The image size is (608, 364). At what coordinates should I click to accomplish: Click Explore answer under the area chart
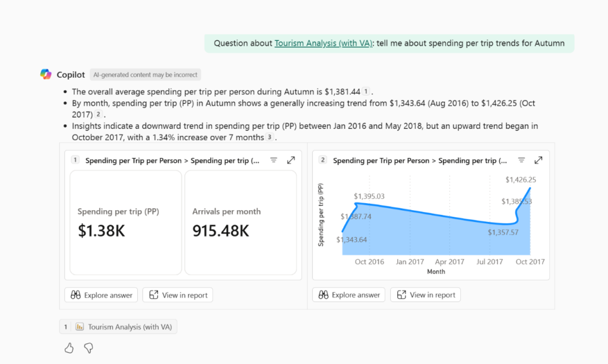point(349,295)
